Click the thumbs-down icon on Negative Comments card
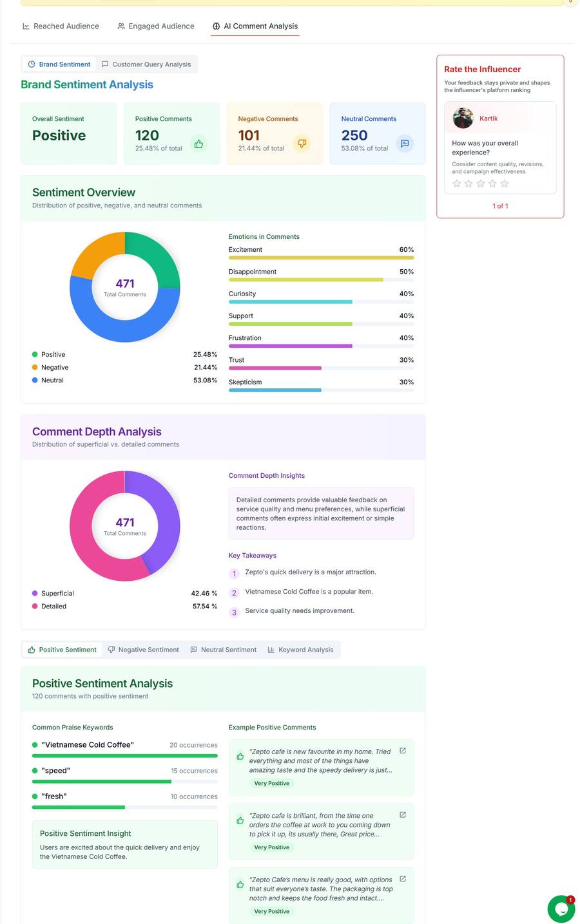Viewport: 580px width, 924px height. click(x=302, y=144)
